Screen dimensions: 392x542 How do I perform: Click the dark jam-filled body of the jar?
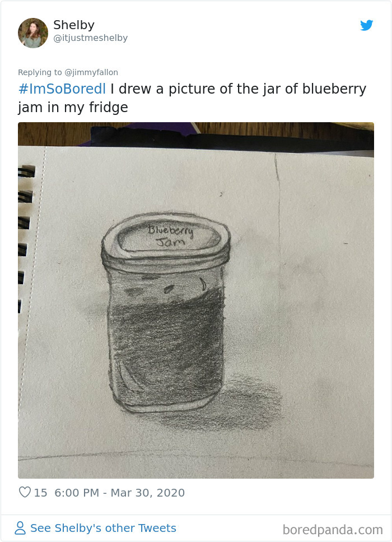[x=166, y=346]
